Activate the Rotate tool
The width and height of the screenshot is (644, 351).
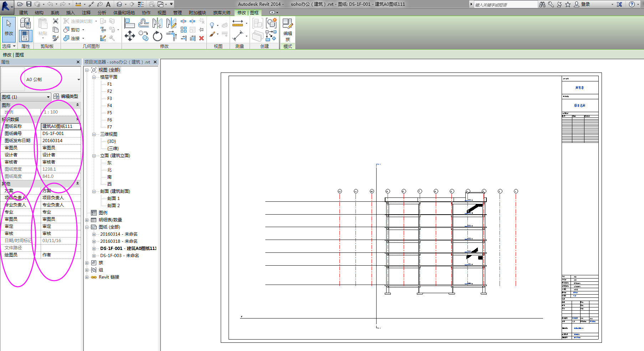tap(157, 36)
